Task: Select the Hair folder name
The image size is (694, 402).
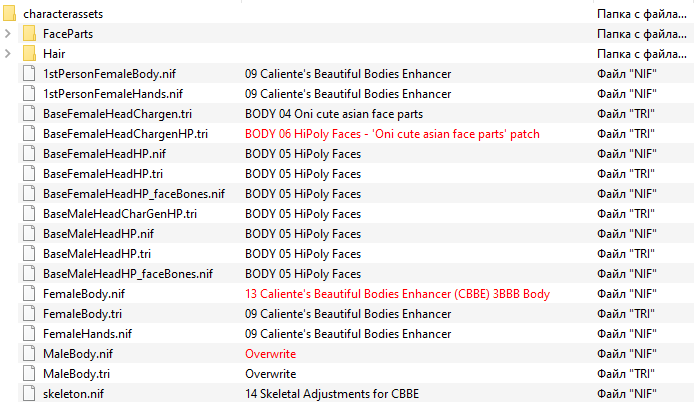Action: [x=54, y=54]
